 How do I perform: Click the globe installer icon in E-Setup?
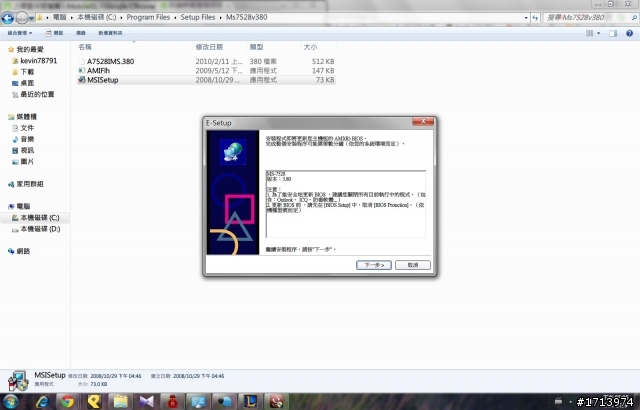tap(233, 152)
